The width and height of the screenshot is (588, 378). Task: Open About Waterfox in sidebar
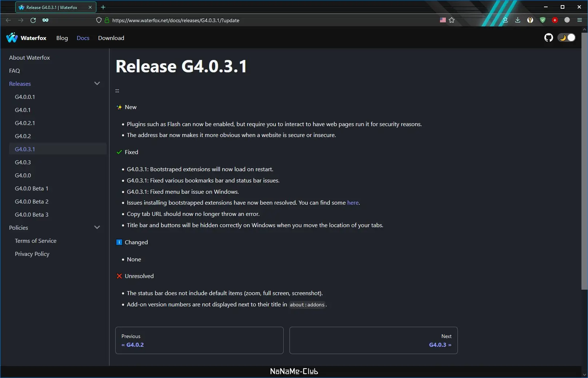tap(29, 58)
